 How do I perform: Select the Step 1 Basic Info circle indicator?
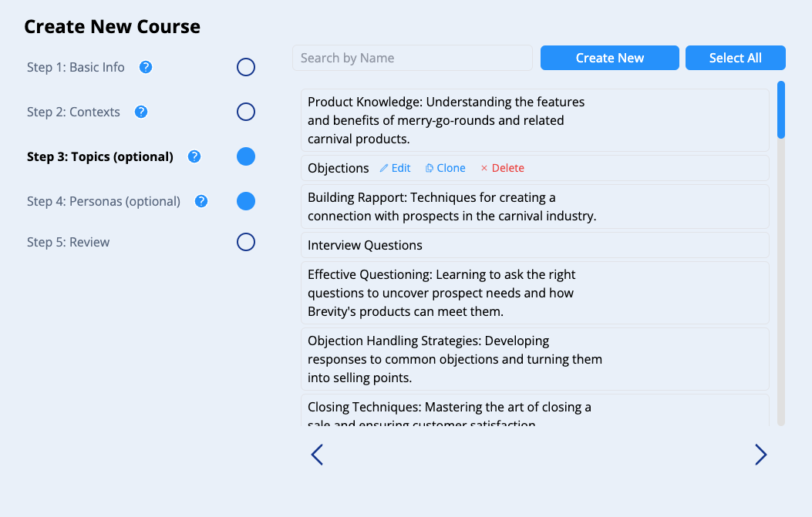click(246, 67)
